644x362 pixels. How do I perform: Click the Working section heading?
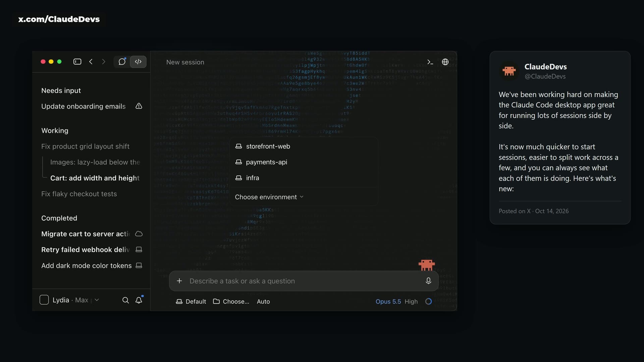click(55, 131)
